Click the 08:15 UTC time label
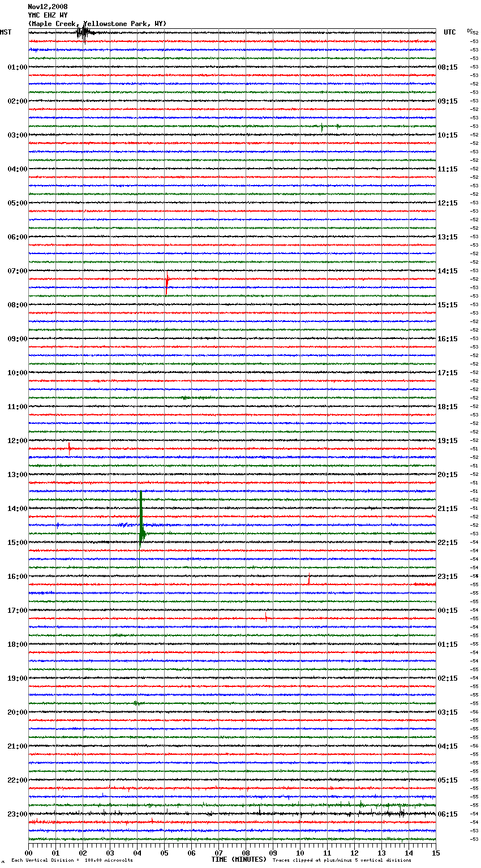Viewport: 481px width, 868px height. 448,67
